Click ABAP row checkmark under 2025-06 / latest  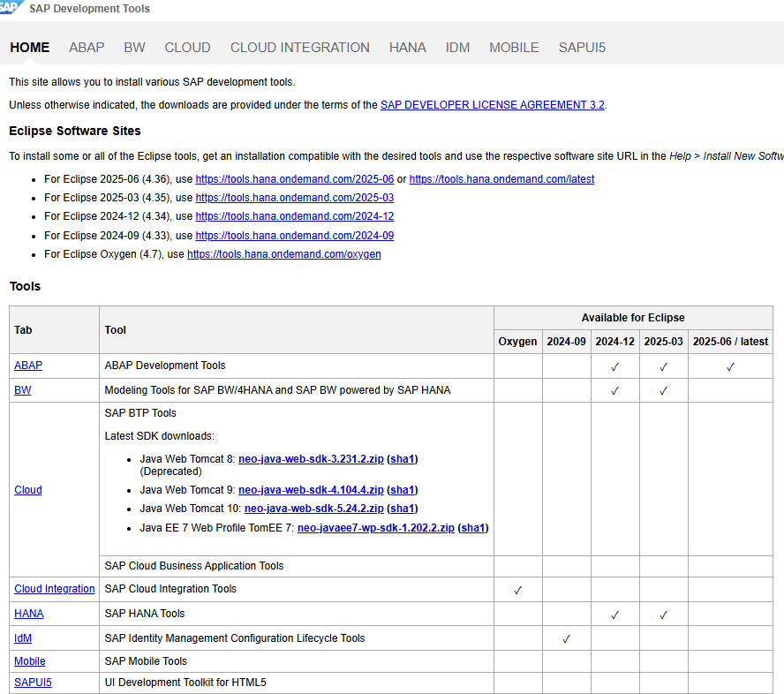tap(730, 367)
